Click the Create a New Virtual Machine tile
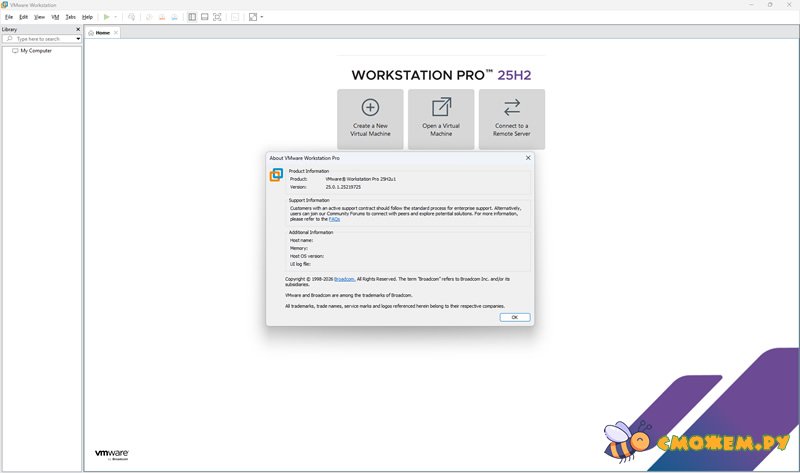This screenshot has height=473, width=800. (x=370, y=119)
